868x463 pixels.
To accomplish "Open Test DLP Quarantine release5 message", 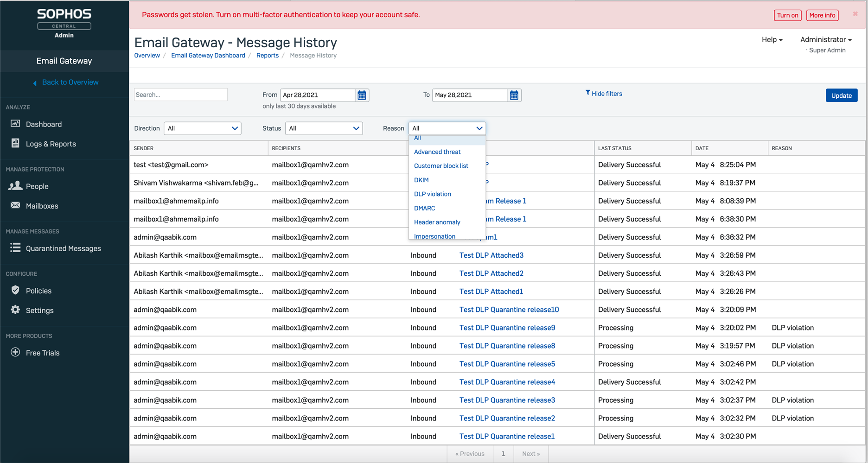I will (507, 364).
